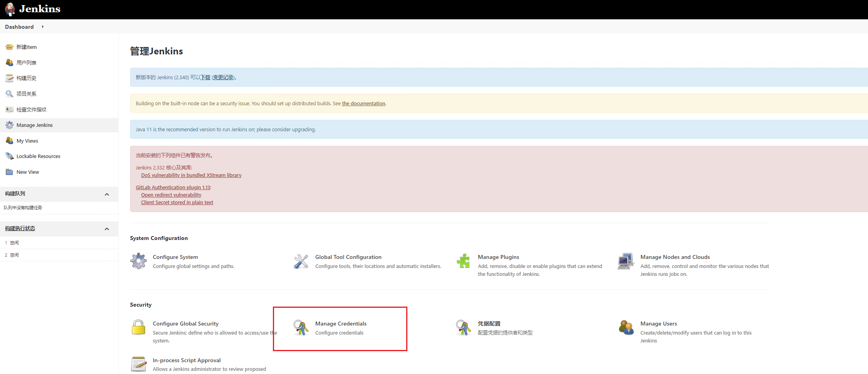This screenshot has width=868, height=374.
Task: Open DoS vulnerability in bundled XStream library link
Action: point(191,175)
